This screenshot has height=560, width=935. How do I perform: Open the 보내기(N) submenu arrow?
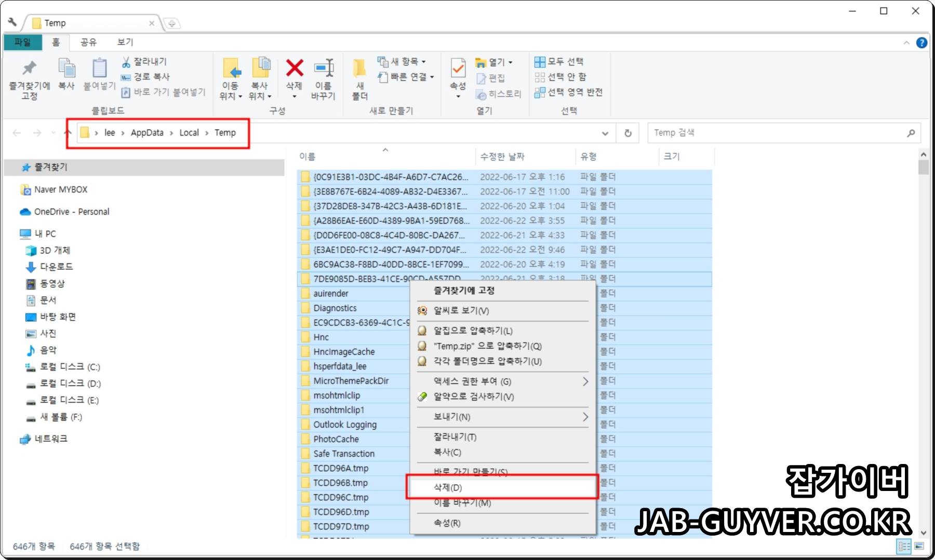coord(585,417)
